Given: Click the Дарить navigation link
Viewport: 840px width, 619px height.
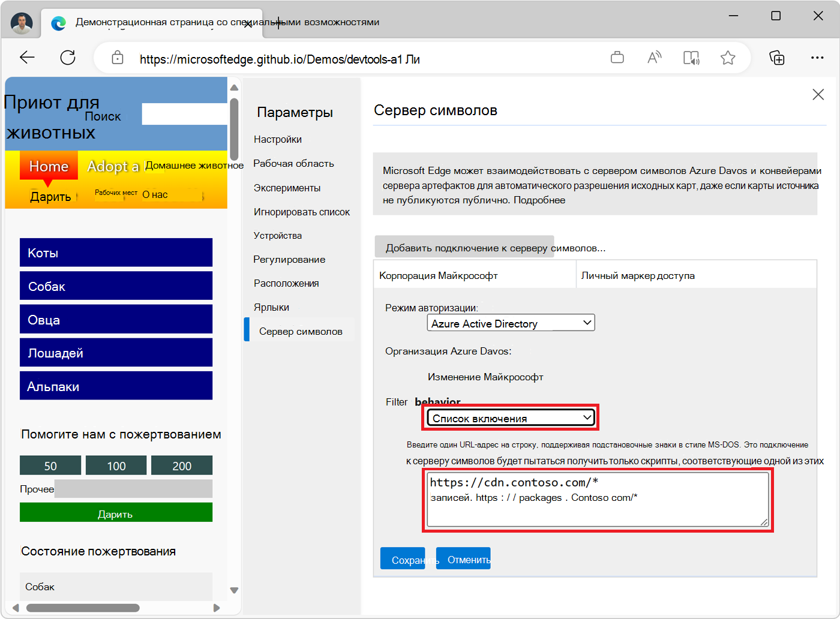Looking at the screenshot, I should click(50, 197).
